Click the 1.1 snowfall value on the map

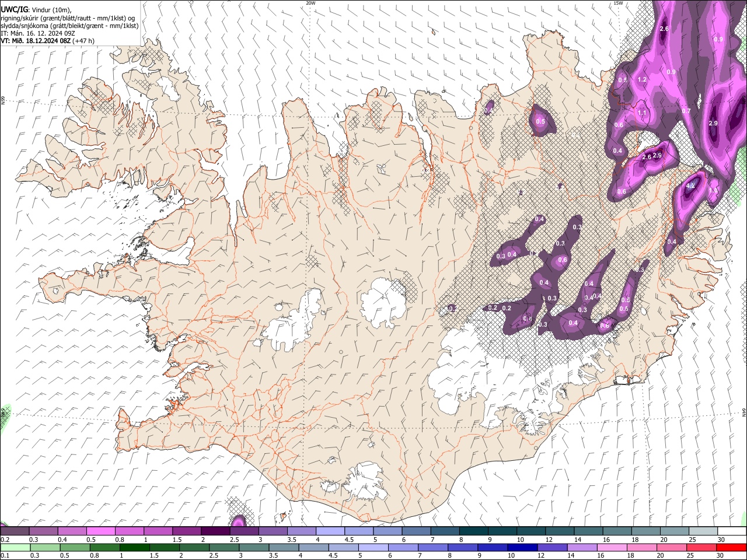(643, 113)
